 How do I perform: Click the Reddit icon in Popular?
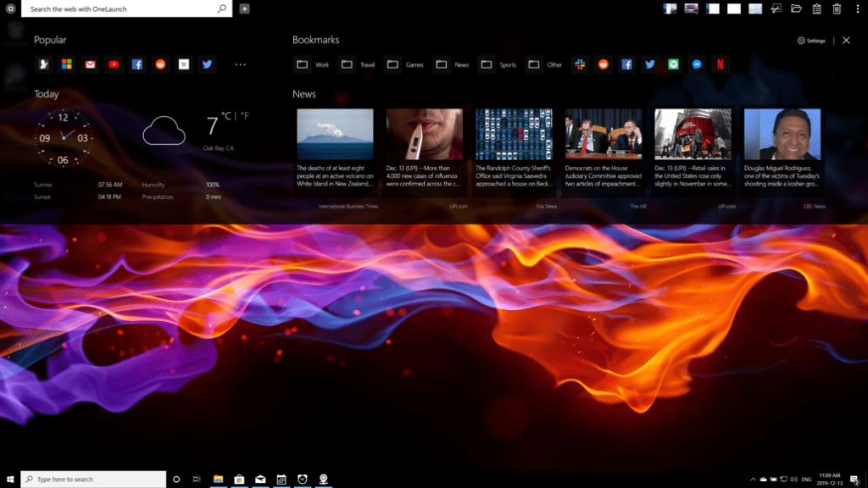click(x=160, y=64)
